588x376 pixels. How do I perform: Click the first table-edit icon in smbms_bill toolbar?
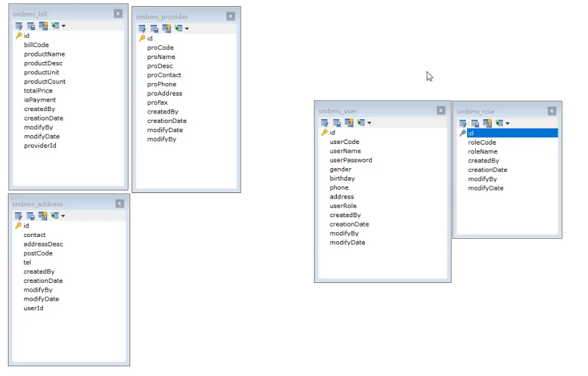(x=19, y=26)
